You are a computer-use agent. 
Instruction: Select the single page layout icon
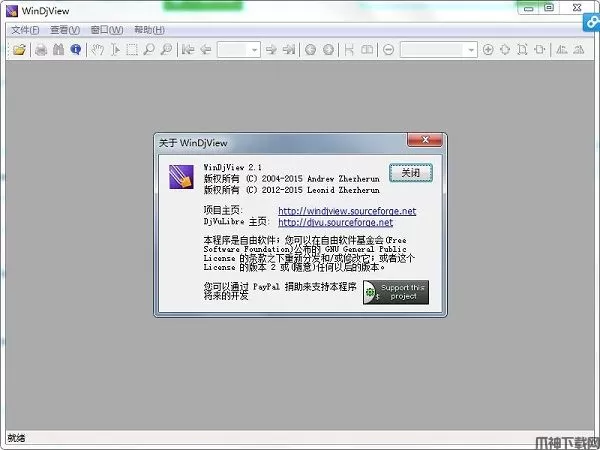click(349, 50)
